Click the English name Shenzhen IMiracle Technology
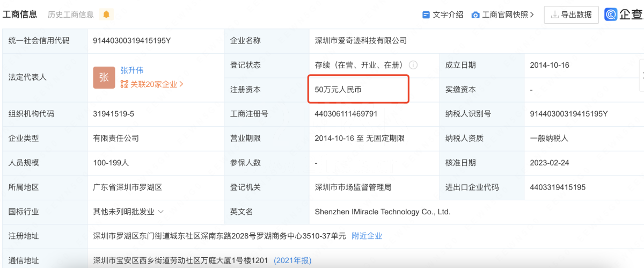 [382, 212]
